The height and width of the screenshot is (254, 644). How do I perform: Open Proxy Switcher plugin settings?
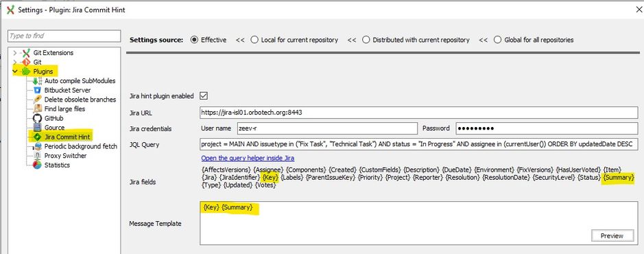[66, 156]
